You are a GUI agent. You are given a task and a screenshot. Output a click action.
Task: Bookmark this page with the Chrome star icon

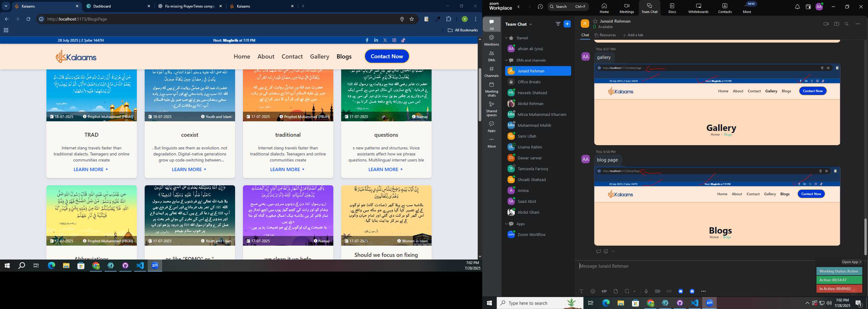coord(412,19)
